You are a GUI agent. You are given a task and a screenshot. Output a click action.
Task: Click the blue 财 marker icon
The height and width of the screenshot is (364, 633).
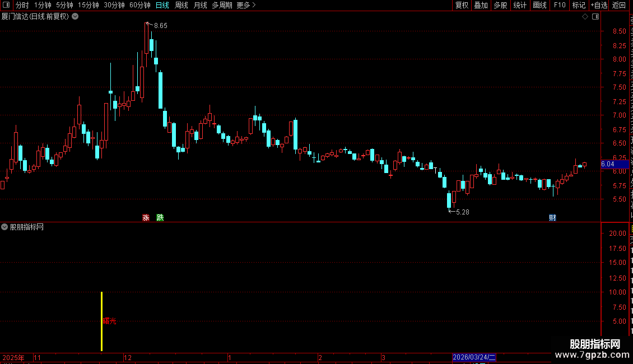552,217
